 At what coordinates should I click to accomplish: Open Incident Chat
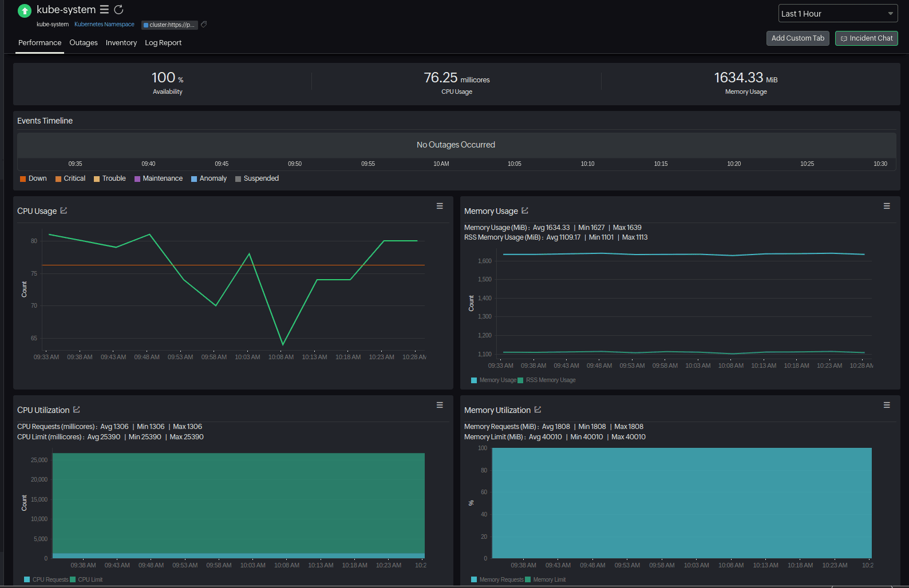pyautogui.click(x=866, y=38)
